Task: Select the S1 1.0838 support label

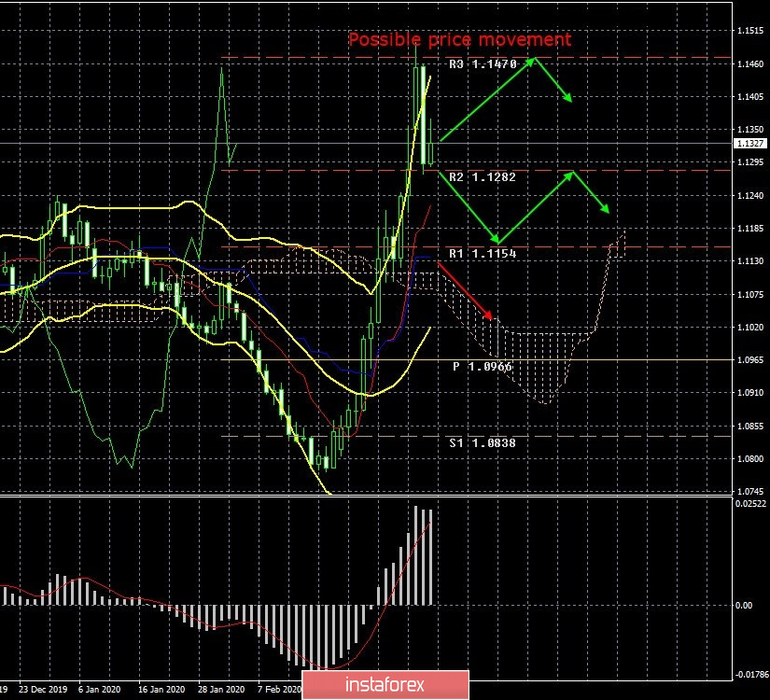Action: 483,443
